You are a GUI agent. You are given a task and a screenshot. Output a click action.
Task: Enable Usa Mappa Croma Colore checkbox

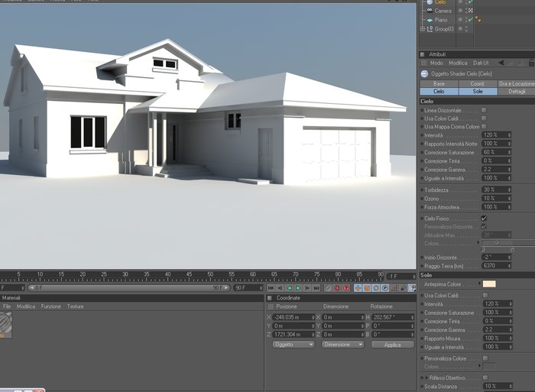coord(484,127)
